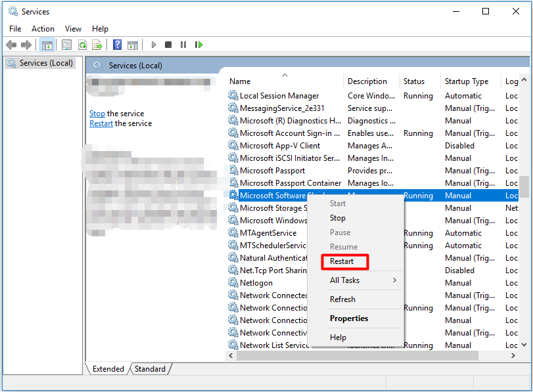Click the Forward arrow toolbar icon
Viewport: 533px width, 392px height.
[26, 45]
